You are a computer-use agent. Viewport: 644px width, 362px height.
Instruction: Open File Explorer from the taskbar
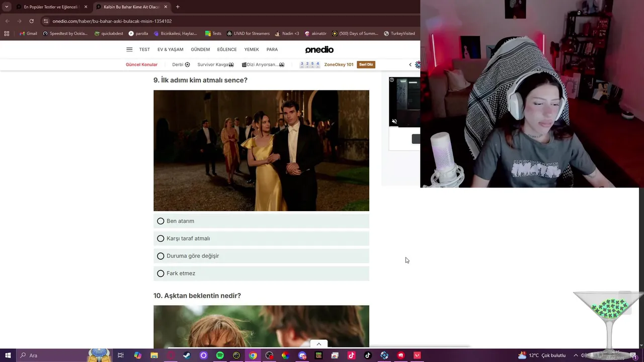pyautogui.click(x=154, y=355)
